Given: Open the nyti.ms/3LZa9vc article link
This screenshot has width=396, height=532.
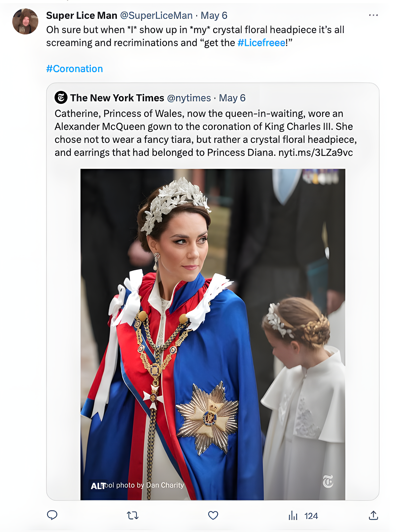Looking at the screenshot, I should point(316,152).
